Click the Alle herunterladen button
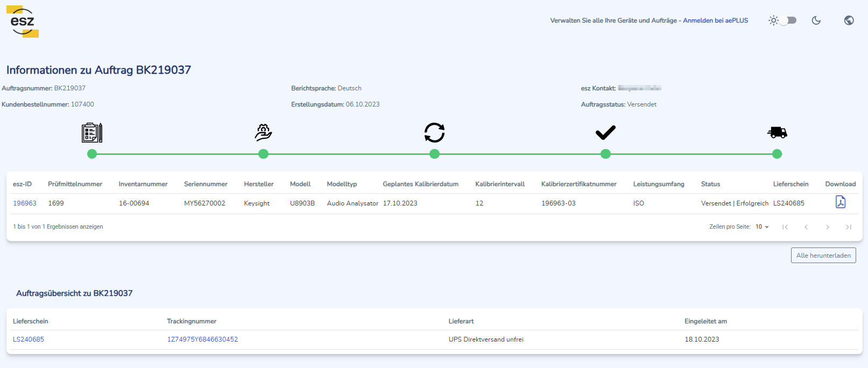Screen dimensions: 868x368 point(823,256)
